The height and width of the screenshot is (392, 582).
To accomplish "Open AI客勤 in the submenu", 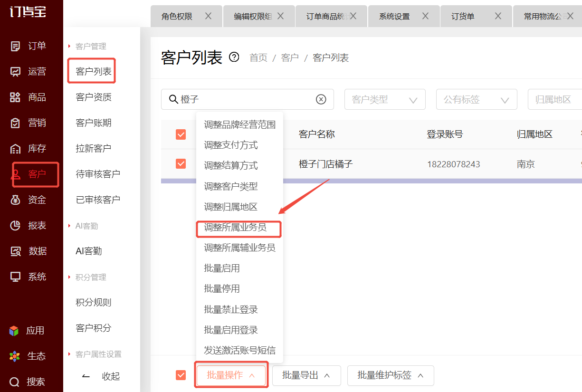I will point(89,251).
